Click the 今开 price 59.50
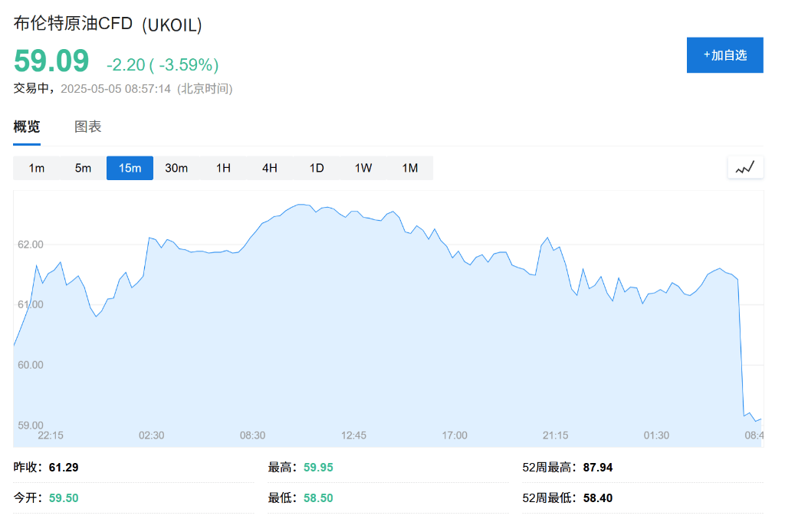Viewport: 785px width, 532px height. coord(64,498)
